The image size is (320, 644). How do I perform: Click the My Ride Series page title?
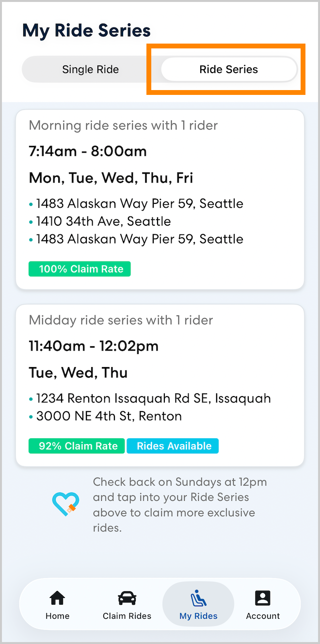86,31
